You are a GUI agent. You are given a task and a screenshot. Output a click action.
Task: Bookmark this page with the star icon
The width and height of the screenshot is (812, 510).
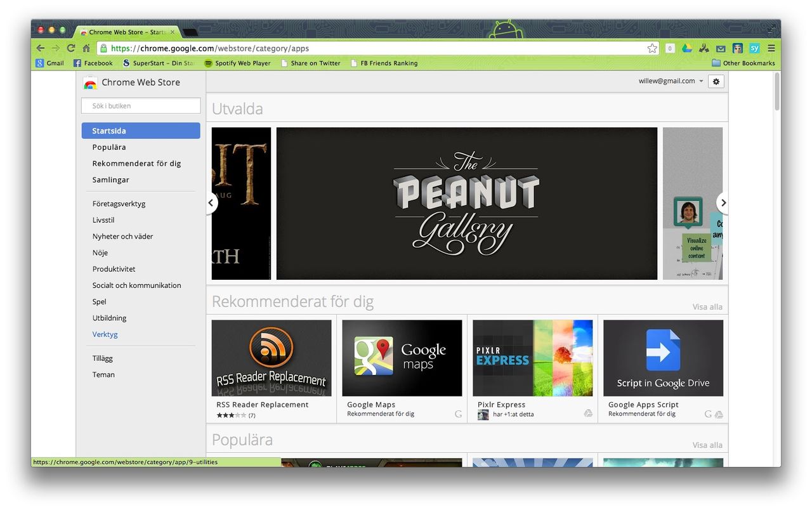pos(652,48)
